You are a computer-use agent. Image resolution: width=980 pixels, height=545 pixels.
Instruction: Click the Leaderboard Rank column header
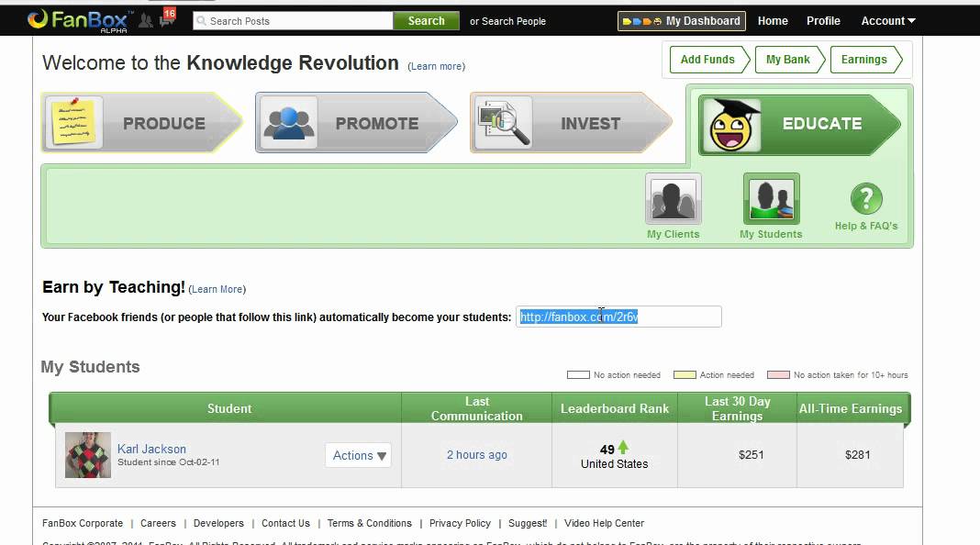click(x=615, y=408)
